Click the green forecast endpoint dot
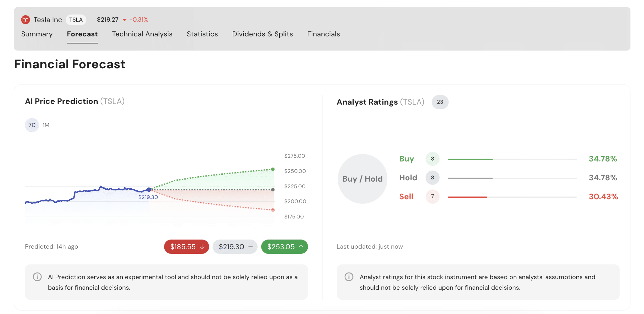The width and height of the screenshot is (644, 314). [x=273, y=169]
